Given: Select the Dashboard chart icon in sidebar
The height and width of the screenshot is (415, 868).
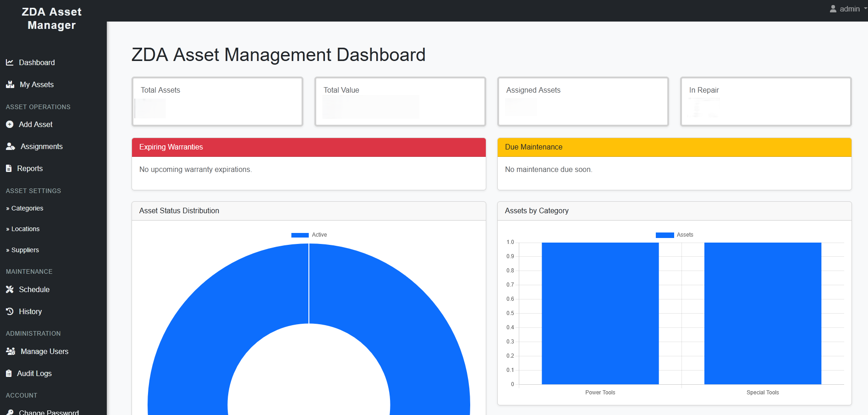Looking at the screenshot, I should 10,62.
